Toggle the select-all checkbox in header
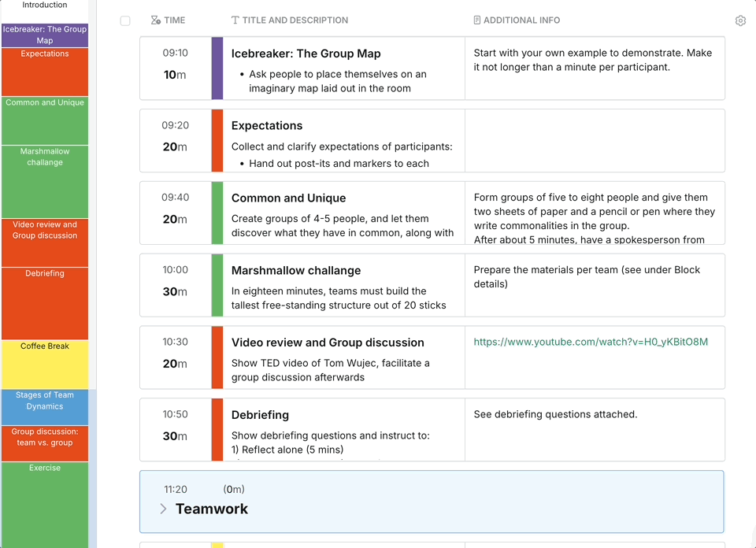Screen dimensions: 756x548 125,20
